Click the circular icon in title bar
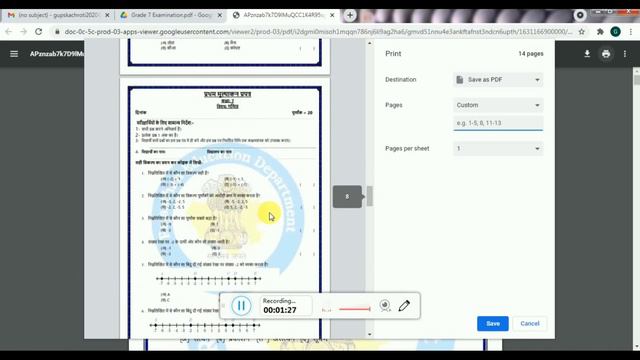 tap(580, 15)
